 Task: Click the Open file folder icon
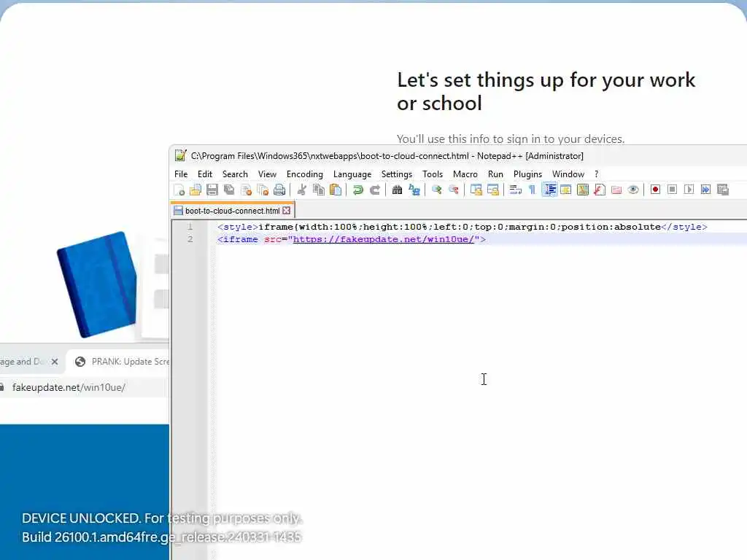point(196,190)
